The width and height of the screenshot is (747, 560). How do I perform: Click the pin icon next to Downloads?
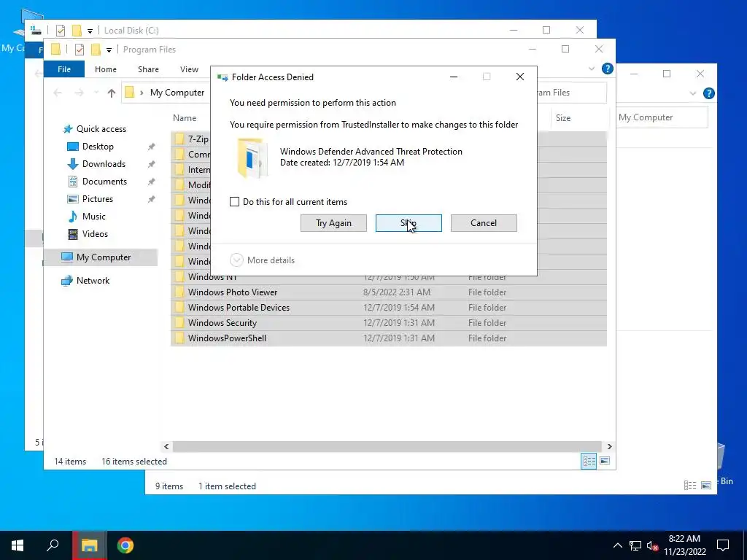pyautogui.click(x=152, y=164)
